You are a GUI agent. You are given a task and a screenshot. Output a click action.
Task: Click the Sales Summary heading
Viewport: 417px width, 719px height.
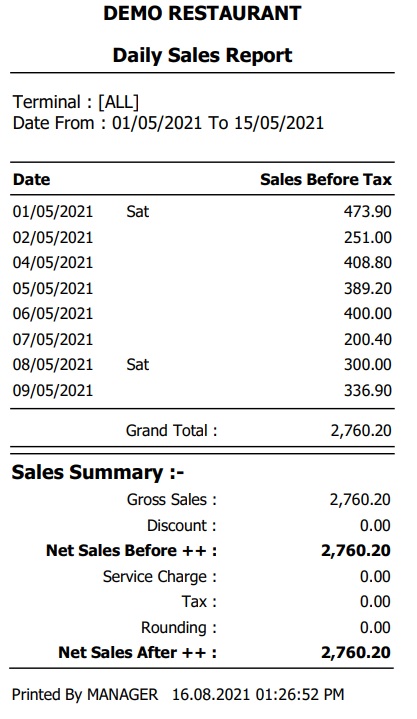98,472
